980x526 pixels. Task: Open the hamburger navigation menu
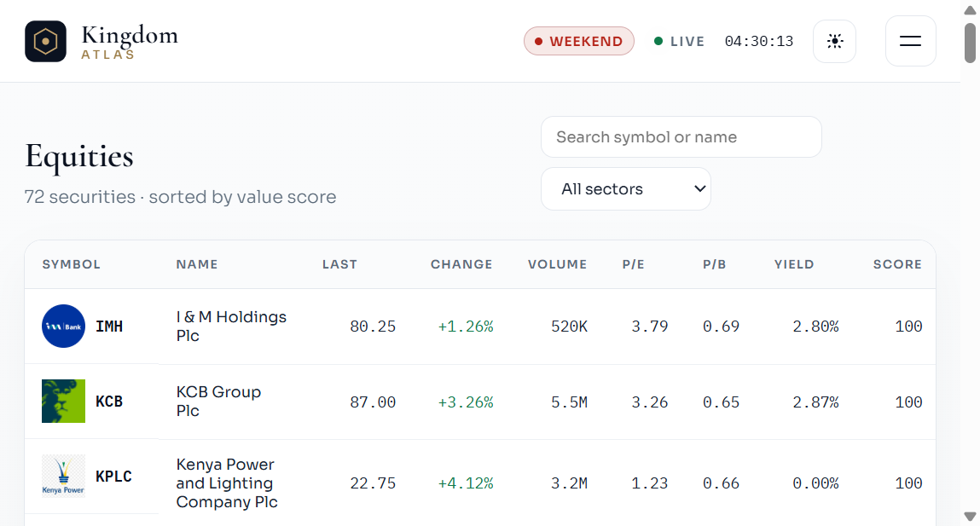(911, 41)
